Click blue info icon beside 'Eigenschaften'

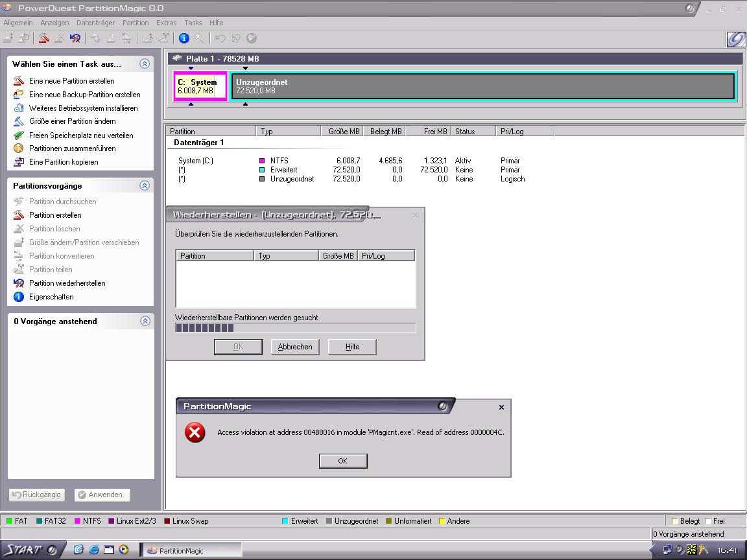[19, 297]
